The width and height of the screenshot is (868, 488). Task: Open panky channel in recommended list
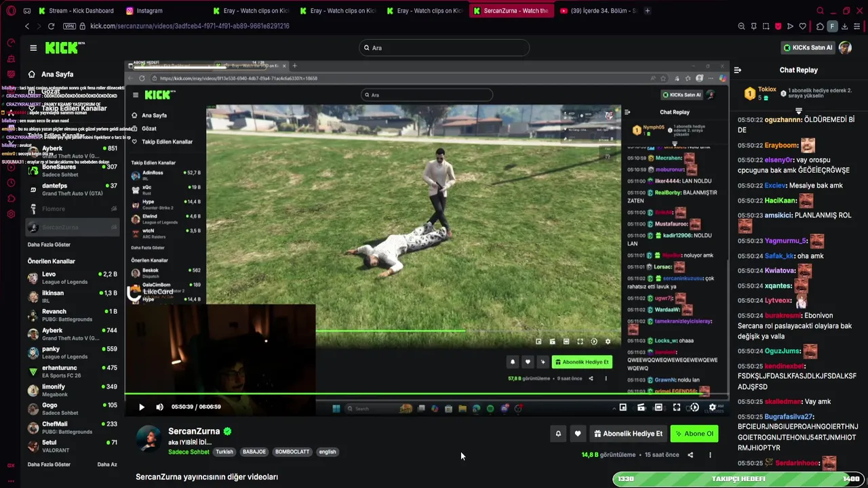pyautogui.click(x=73, y=352)
